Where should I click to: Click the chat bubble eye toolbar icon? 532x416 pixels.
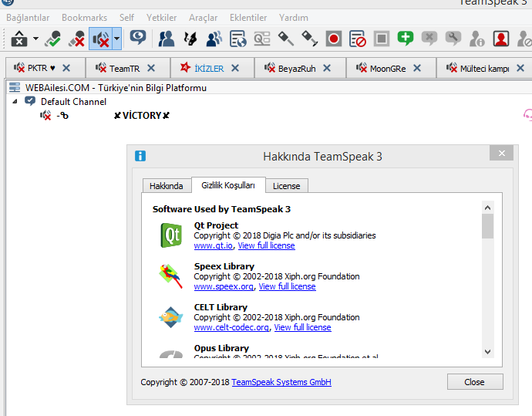tap(138, 38)
